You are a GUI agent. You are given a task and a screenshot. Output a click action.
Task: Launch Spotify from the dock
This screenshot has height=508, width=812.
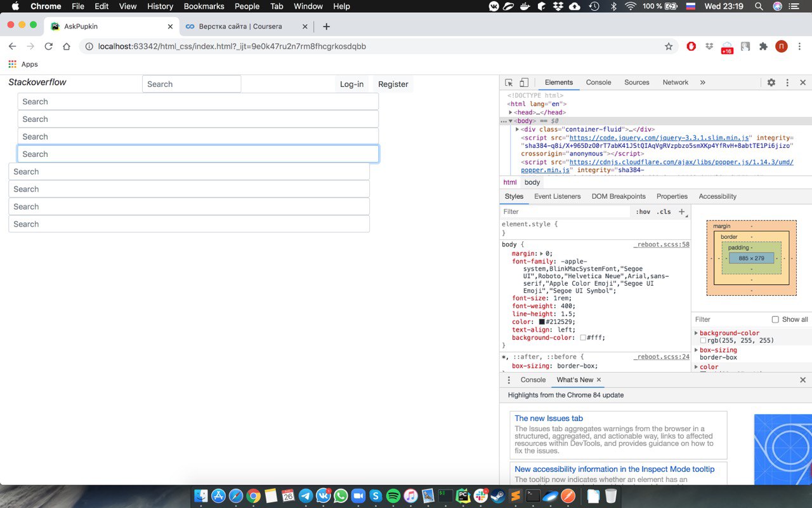point(393,496)
